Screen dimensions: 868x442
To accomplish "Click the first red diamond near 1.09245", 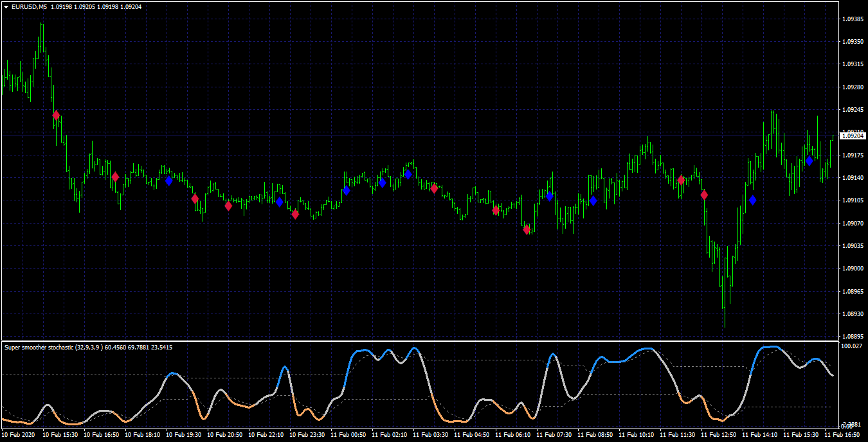I will 56,116.
